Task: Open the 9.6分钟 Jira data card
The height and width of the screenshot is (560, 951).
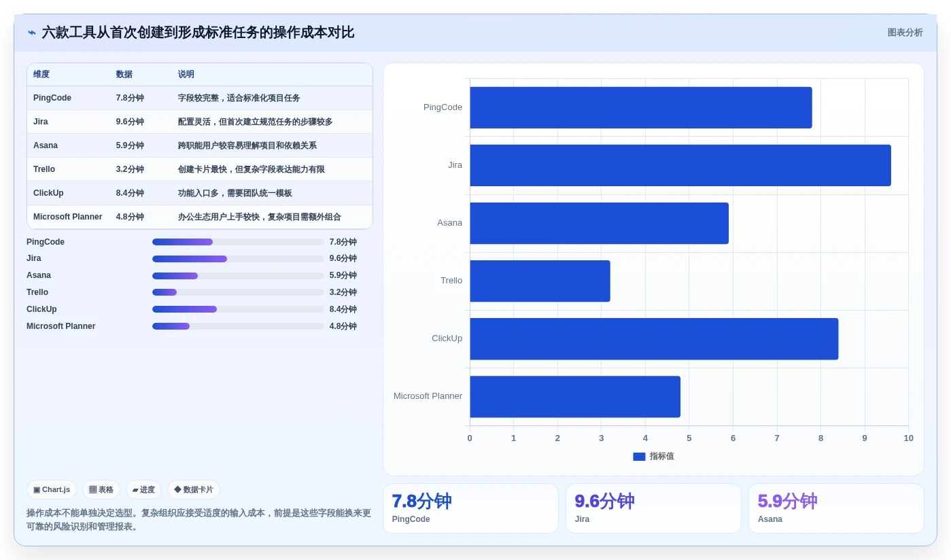Action: pos(653,508)
